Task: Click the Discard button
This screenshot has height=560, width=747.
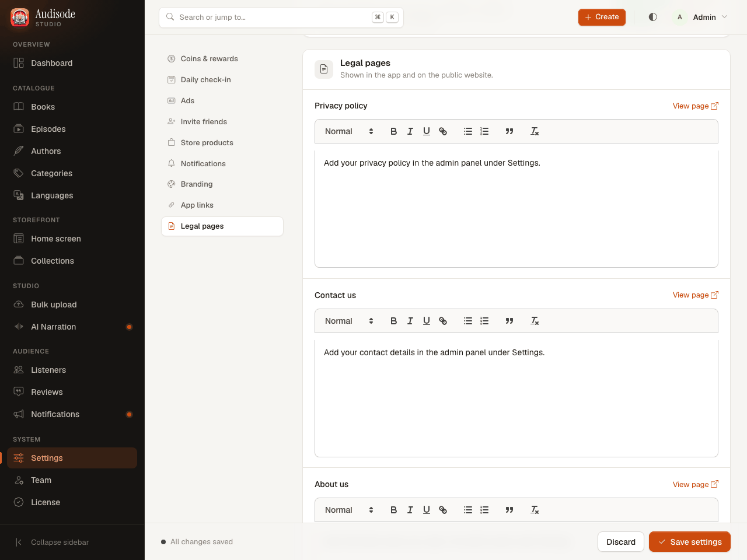Action: (621, 542)
